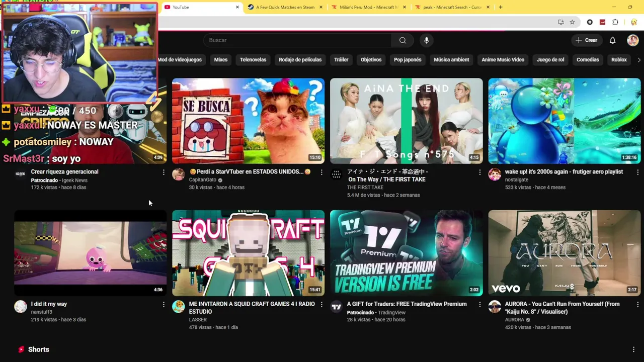Viewport: 644px width, 362px height.
Task: Select the Tráiler filter chip
Action: (x=341, y=60)
